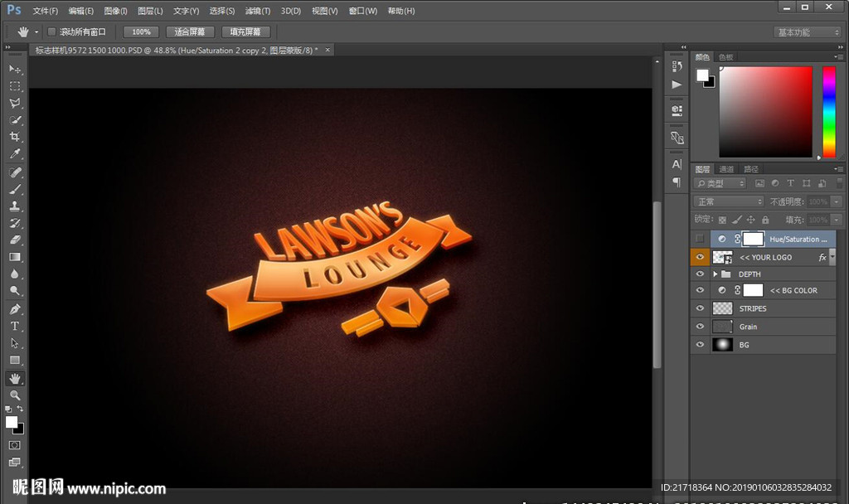Open the Layers panel menu
849x504 pixels.
tap(838, 169)
